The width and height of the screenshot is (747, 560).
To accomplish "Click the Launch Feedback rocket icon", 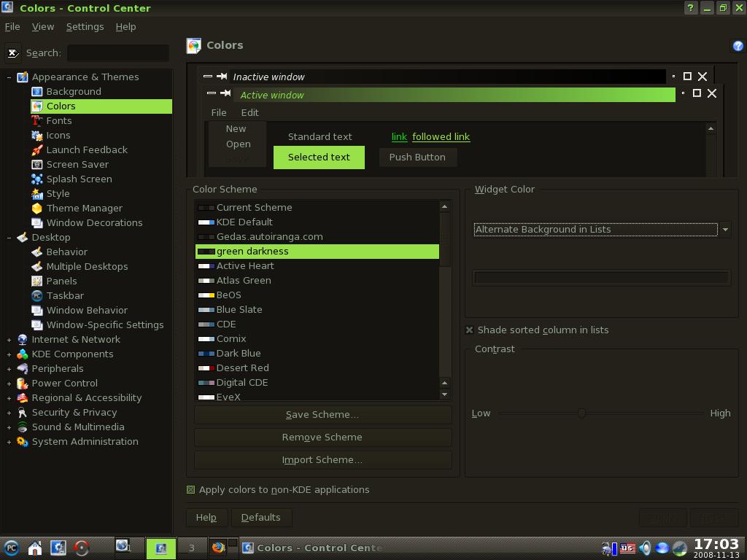I will (36, 150).
